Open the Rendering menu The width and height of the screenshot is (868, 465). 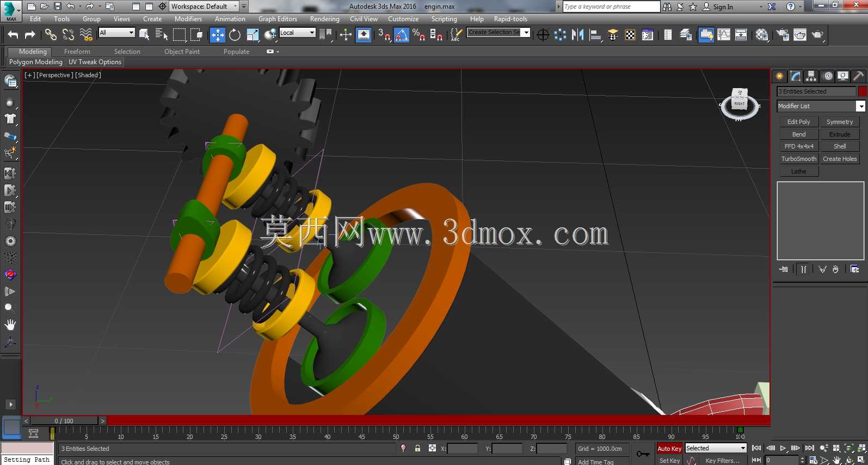point(325,19)
